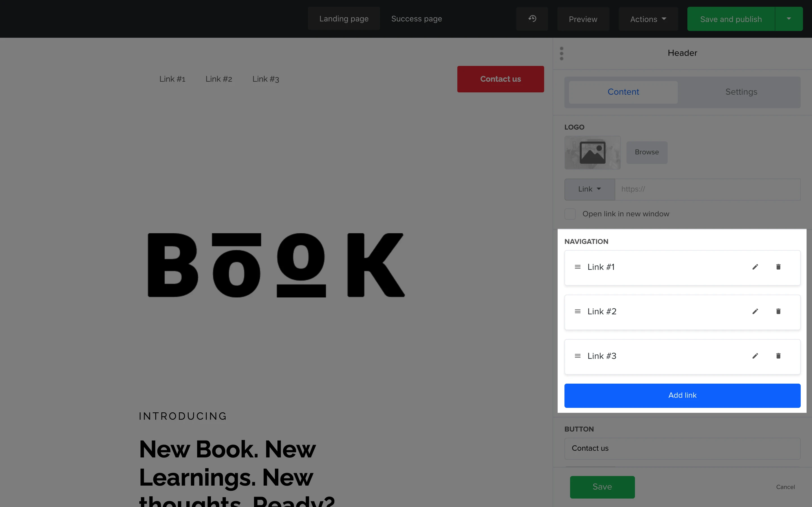Open the logo Link type dropdown

pos(589,189)
